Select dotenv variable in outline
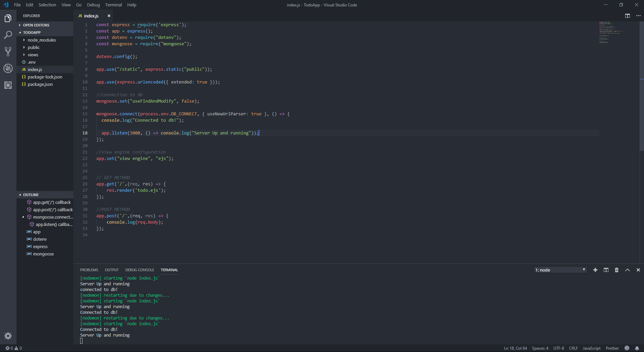Image resolution: width=644 pixels, height=352 pixels. [x=45, y=239]
